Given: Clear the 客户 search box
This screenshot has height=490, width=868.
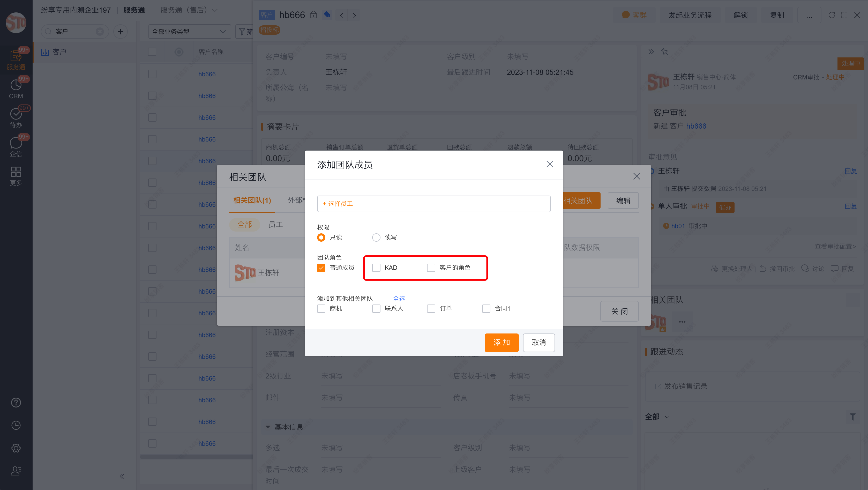Looking at the screenshot, I should click(x=100, y=31).
